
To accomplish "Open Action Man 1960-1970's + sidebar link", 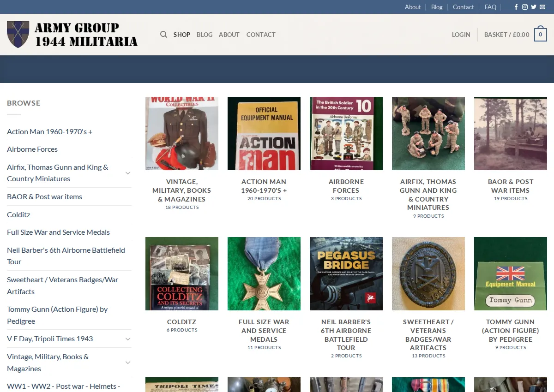I will click(49, 131).
